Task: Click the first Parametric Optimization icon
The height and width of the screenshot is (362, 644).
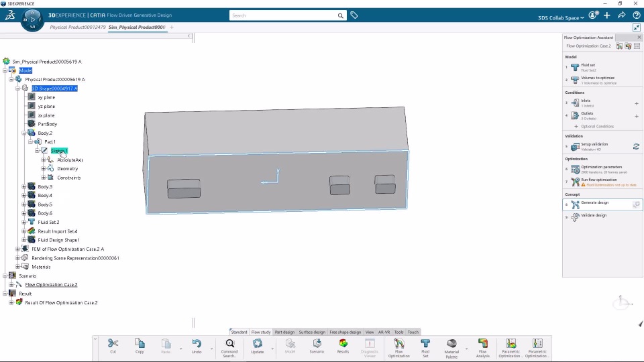Action: [511, 343]
